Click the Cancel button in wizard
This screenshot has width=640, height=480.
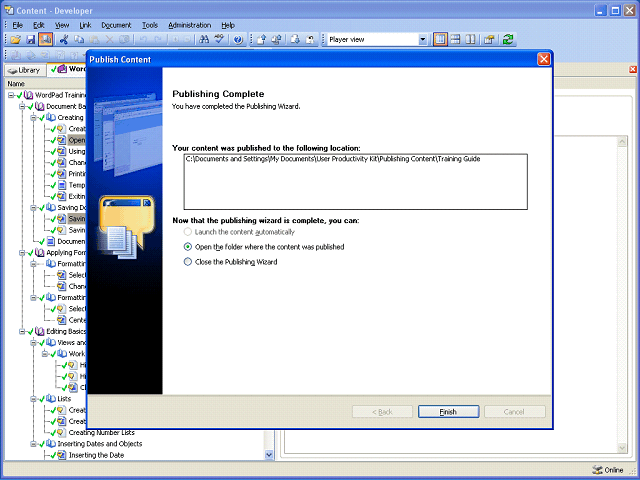(514, 411)
